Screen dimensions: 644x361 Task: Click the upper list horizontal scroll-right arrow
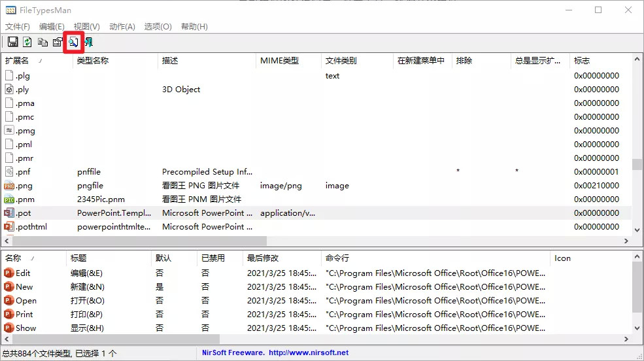point(626,241)
